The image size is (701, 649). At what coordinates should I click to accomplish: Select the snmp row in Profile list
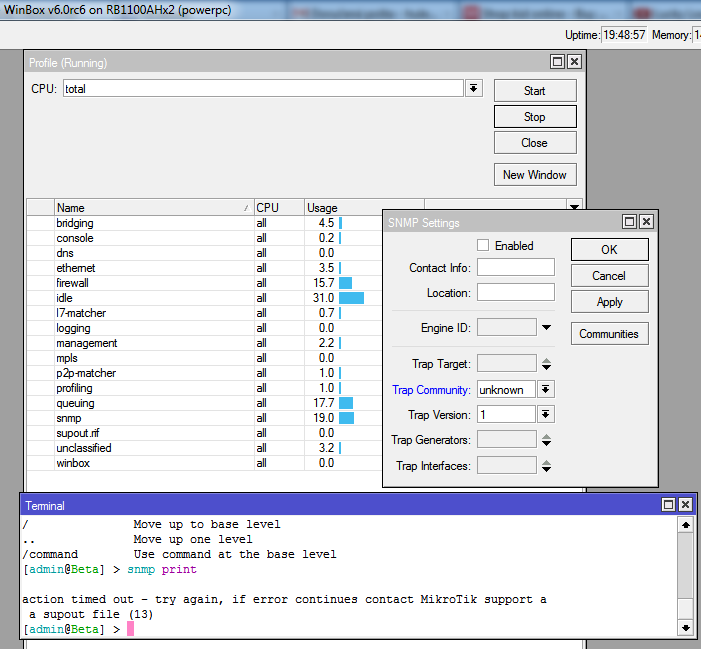point(204,418)
